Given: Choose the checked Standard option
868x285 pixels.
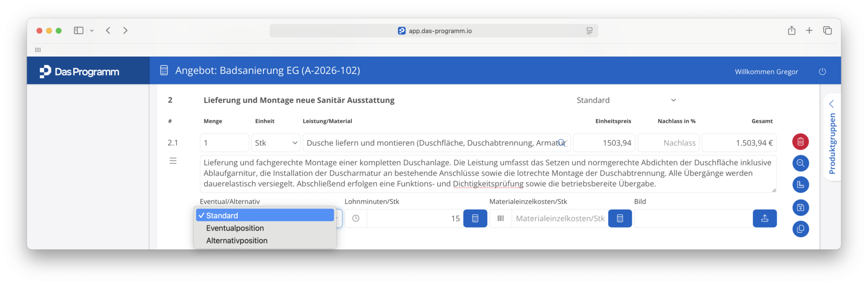Looking at the screenshot, I should coord(265,215).
